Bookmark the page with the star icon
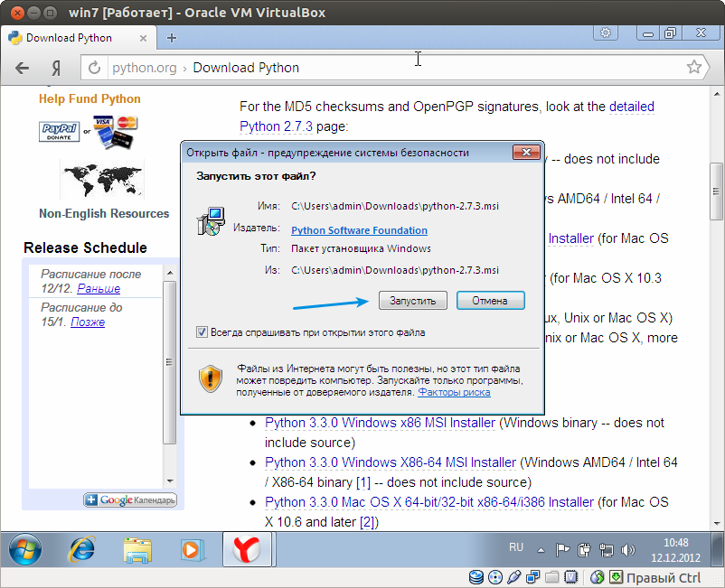 point(693,68)
